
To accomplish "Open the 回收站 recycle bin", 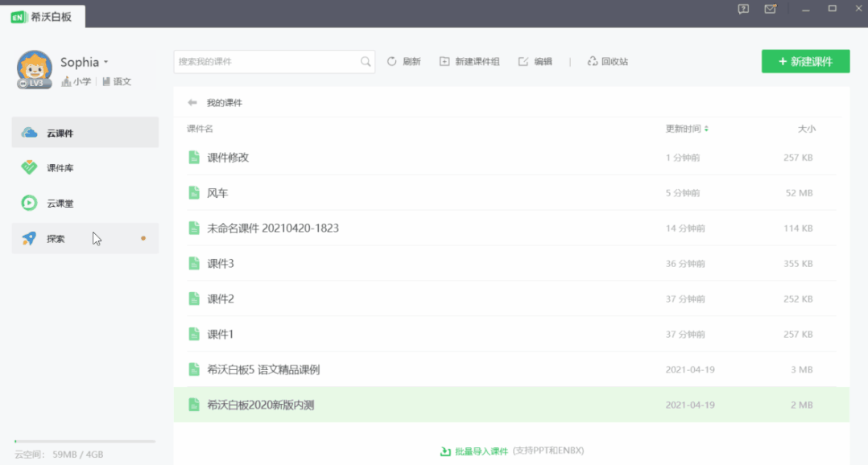I will click(608, 62).
